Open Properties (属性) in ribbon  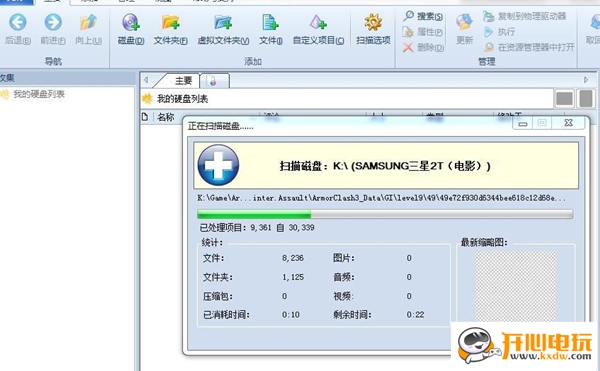tap(423, 32)
